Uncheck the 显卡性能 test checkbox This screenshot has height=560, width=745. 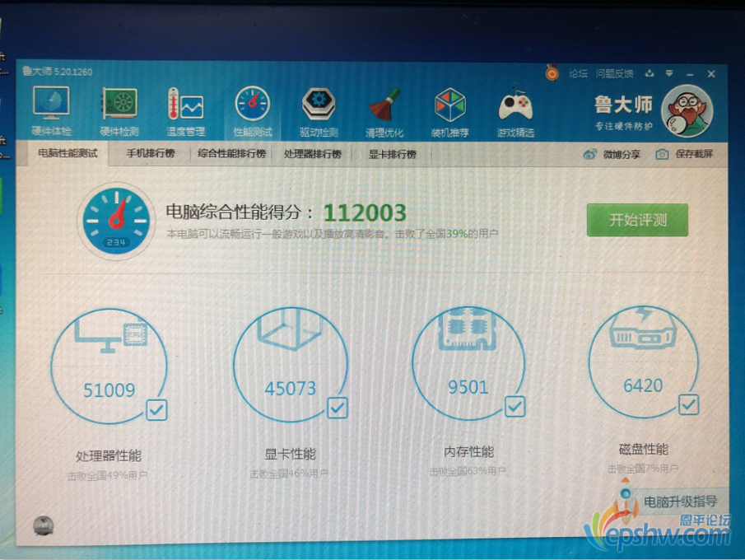[337, 408]
